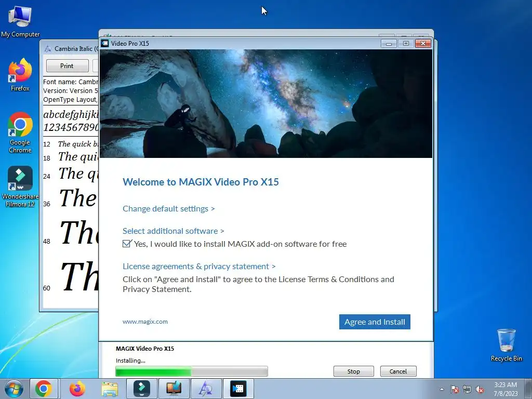Click the Installing... status text
The height and width of the screenshot is (399, 532).
pos(130,361)
